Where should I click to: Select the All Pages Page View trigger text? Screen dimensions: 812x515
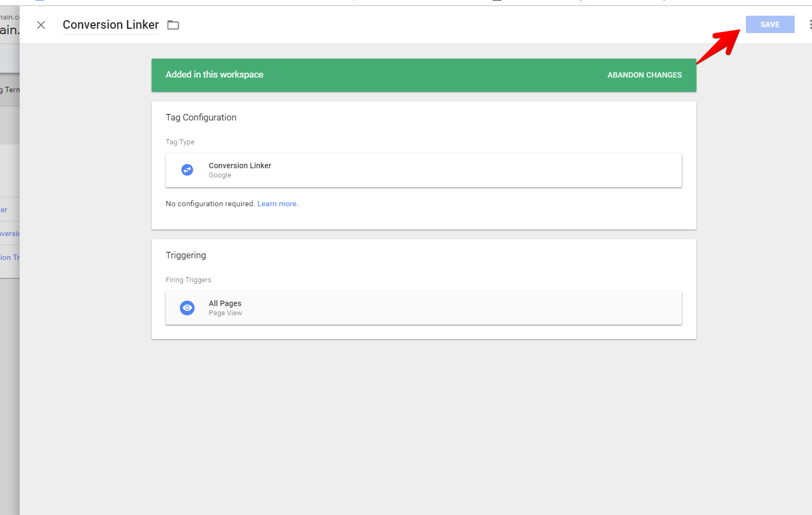point(225,308)
